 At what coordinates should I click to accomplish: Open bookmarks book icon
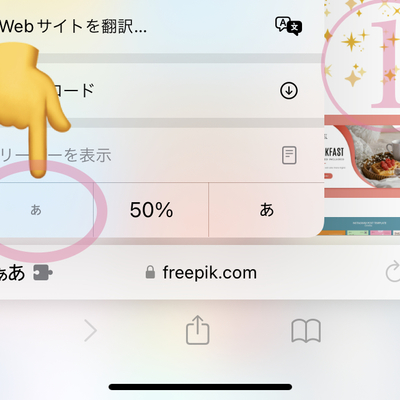[x=306, y=330]
